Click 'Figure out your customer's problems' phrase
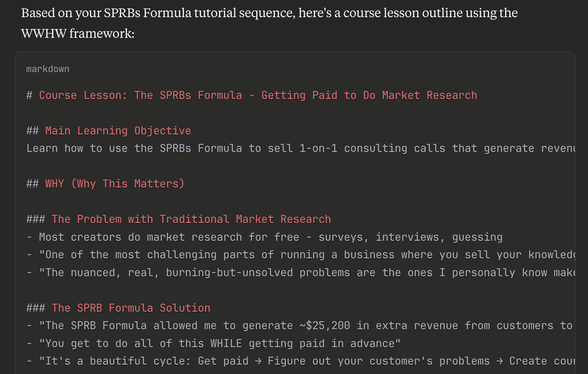The image size is (588, 374). coord(379,361)
